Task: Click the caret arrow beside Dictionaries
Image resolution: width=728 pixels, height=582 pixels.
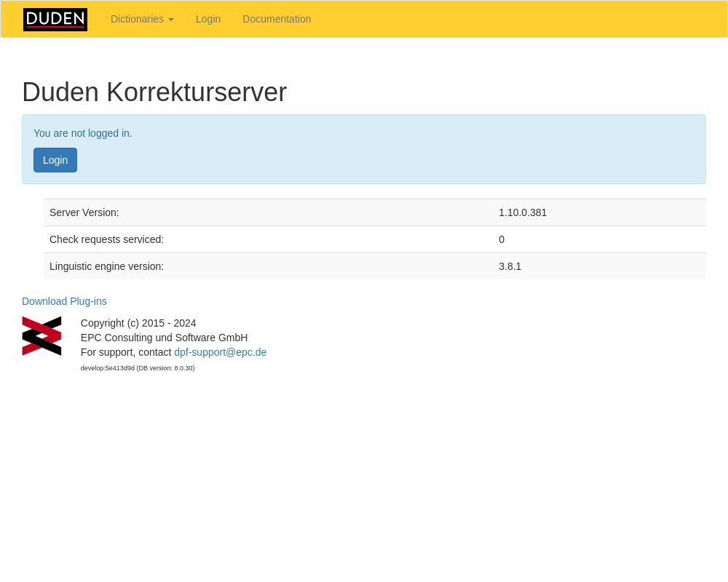Action: click(x=171, y=20)
